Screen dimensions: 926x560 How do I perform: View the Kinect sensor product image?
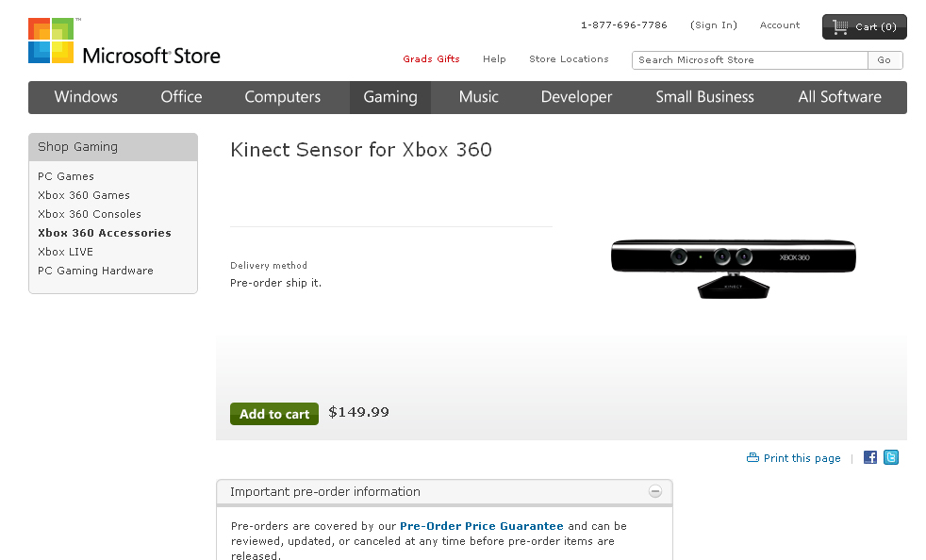tap(733, 268)
